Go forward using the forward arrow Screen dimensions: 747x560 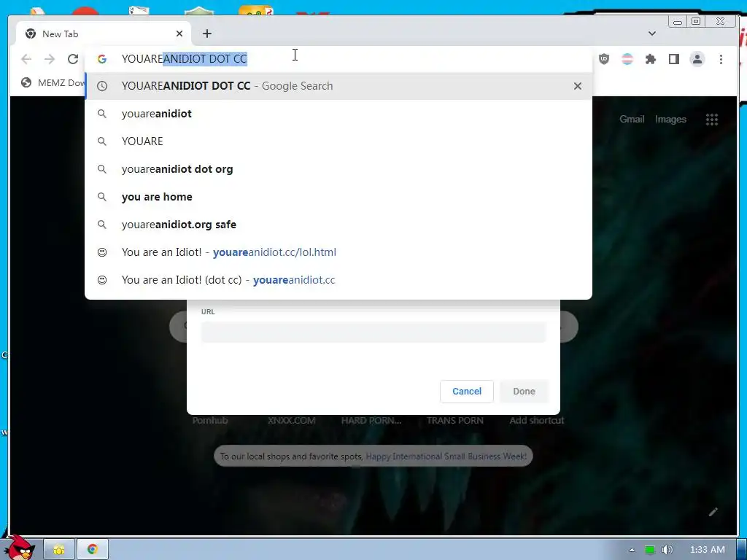click(x=50, y=59)
